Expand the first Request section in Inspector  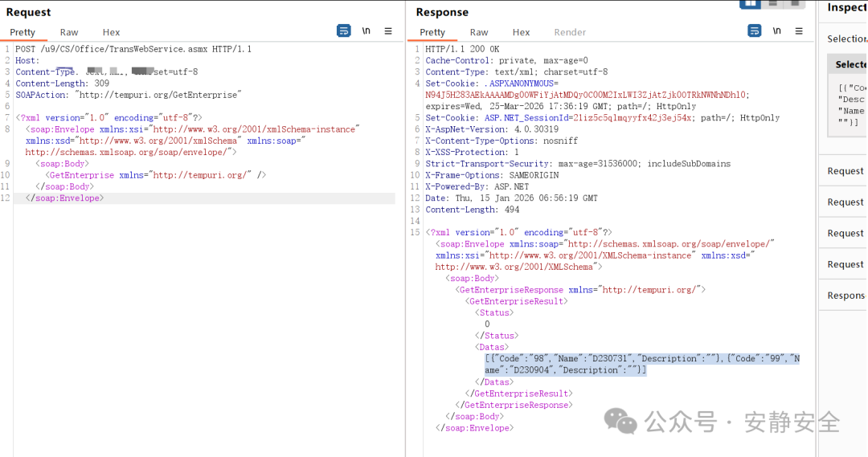[844, 171]
